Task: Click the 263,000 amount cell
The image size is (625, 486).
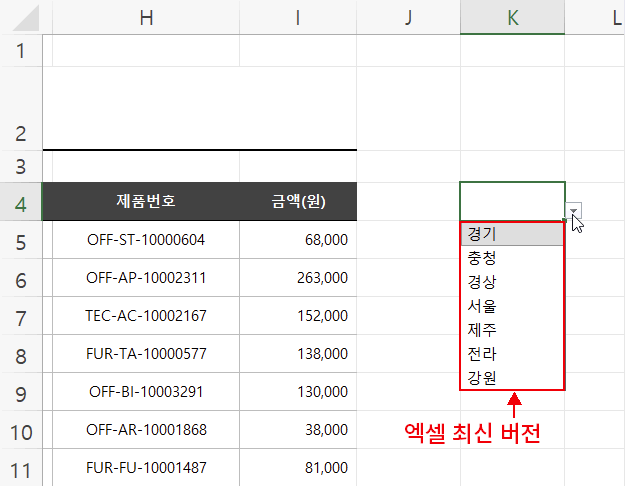Action: (x=298, y=277)
